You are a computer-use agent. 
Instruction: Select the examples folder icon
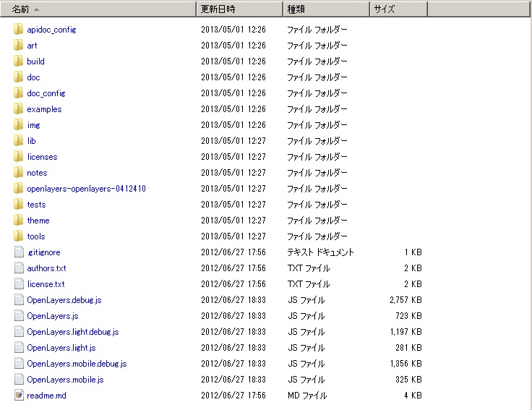pos(19,109)
